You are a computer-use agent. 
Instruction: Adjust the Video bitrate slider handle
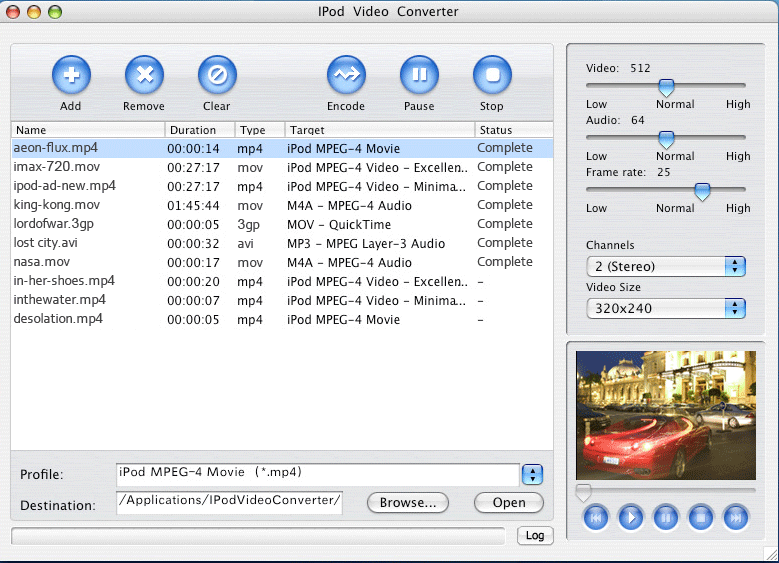point(666,87)
